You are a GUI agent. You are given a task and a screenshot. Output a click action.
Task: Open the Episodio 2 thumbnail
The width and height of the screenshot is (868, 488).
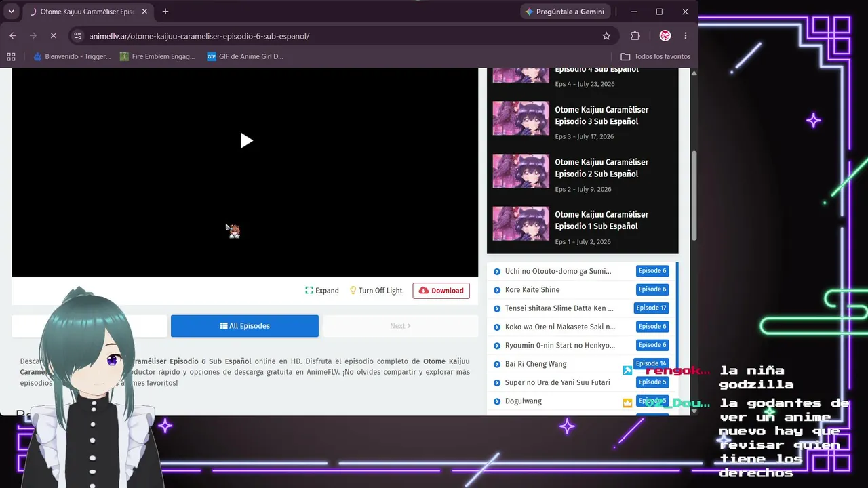[x=521, y=171]
